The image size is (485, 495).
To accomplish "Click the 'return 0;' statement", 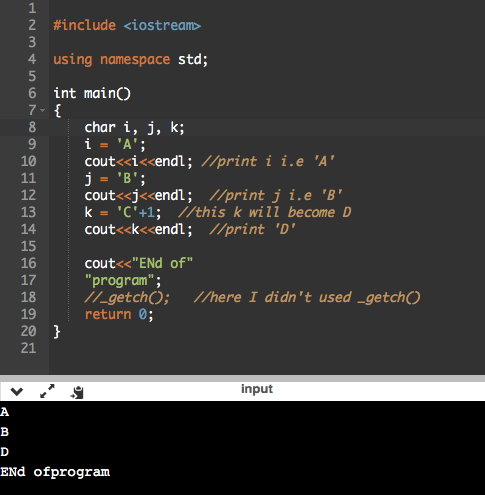I will point(119,314).
